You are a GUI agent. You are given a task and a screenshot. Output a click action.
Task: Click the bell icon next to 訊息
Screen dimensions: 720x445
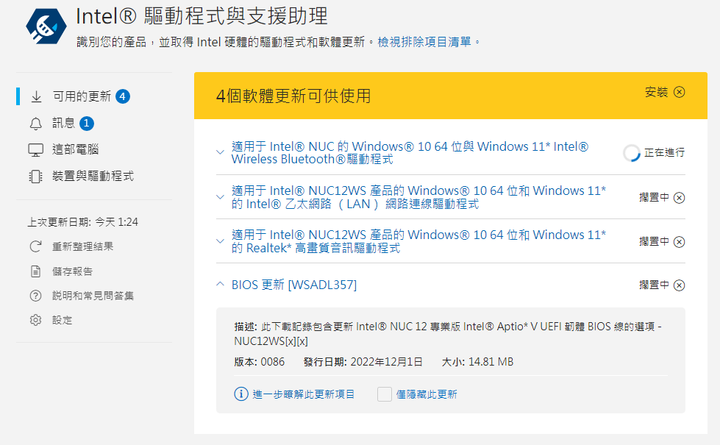click(36, 124)
